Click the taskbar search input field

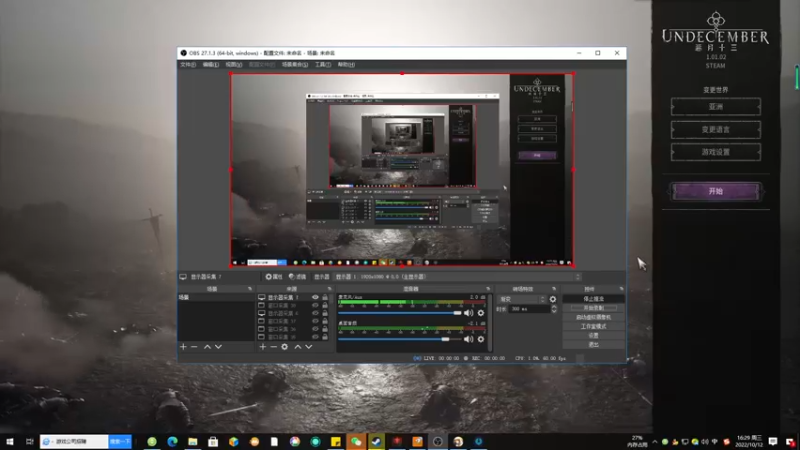74,441
